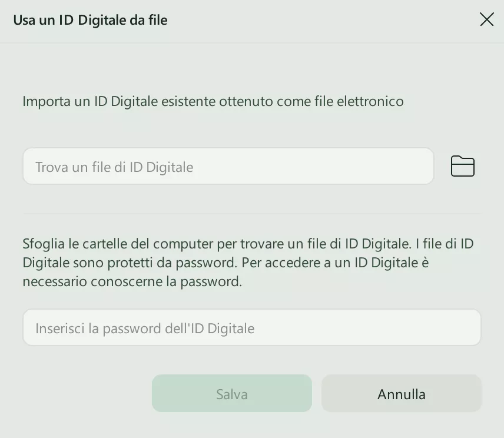504x438 pixels.
Task: Click the Sfoglia le cartelle instruction paragraph
Action: (x=247, y=263)
